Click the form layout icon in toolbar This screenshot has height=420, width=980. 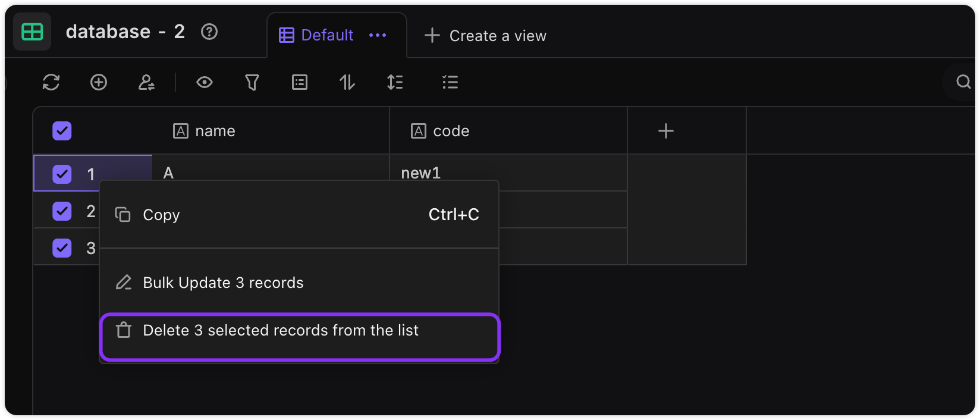(x=300, y=82)
